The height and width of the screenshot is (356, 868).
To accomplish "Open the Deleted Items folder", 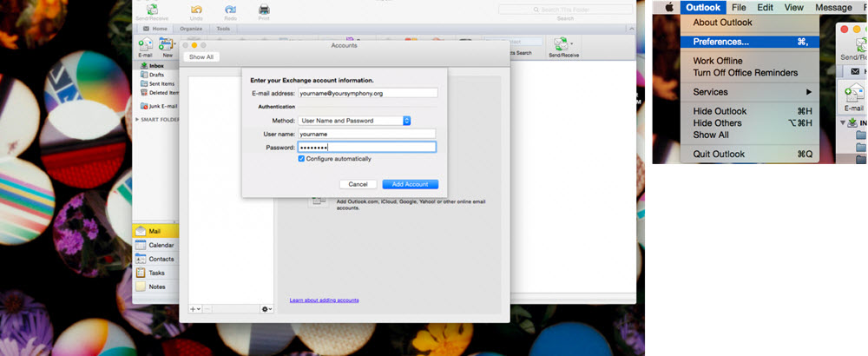I will coord(161,92).
